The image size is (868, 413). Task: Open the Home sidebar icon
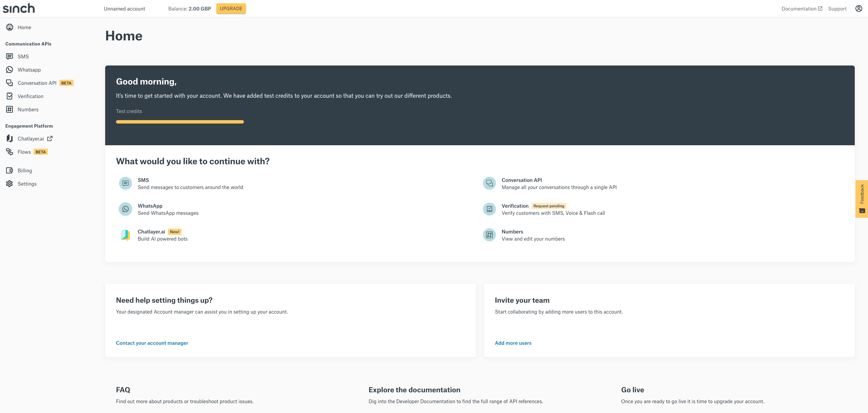(x=9, y=27)
